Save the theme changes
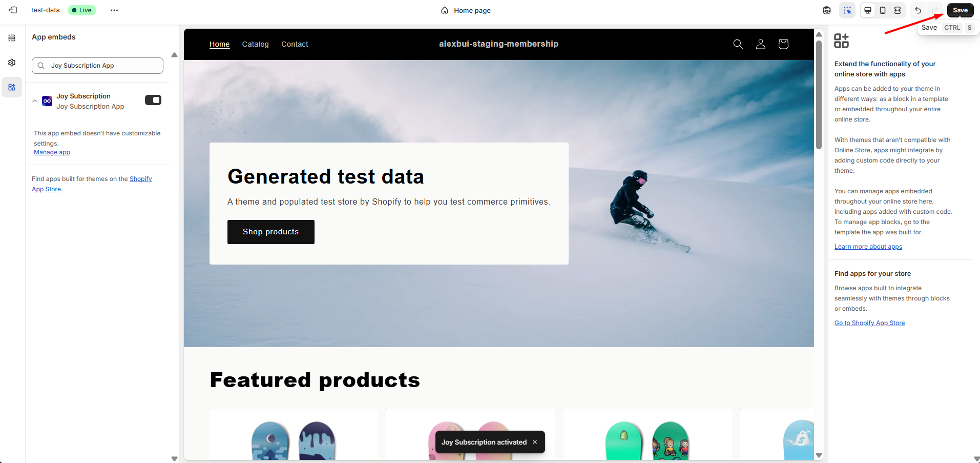This screenshot has width=980, height=463. 960,10
